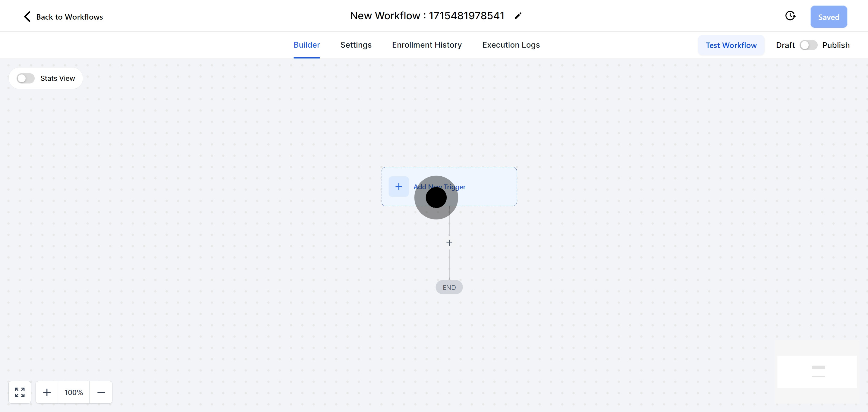Open the Execution Logs tab
The image size is (868, 412).
click(511, 45)
